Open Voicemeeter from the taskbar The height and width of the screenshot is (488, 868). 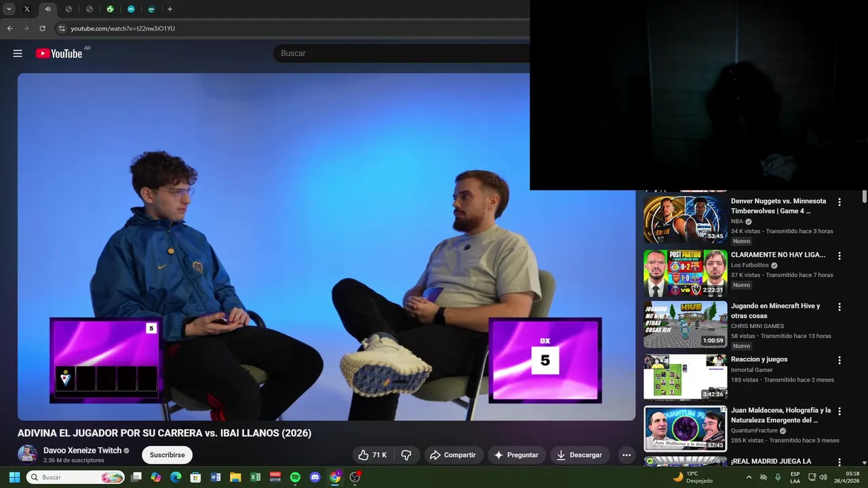pos(275,477)
